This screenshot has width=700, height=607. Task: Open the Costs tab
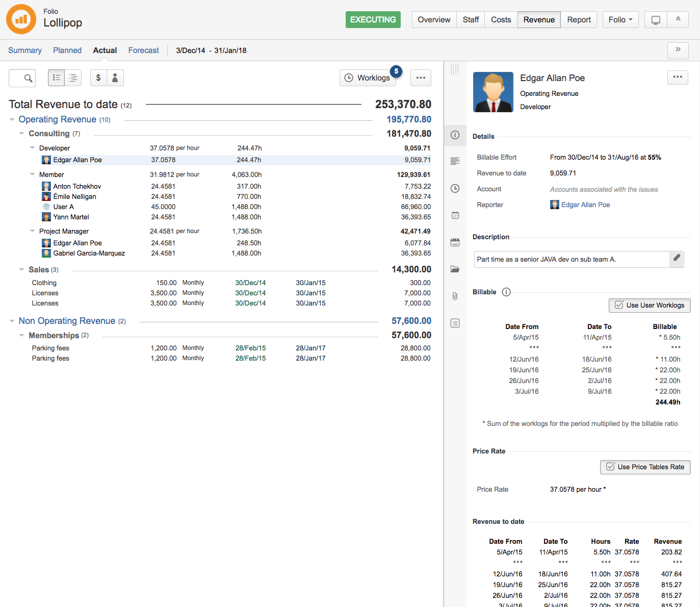[x=501, y=20]
